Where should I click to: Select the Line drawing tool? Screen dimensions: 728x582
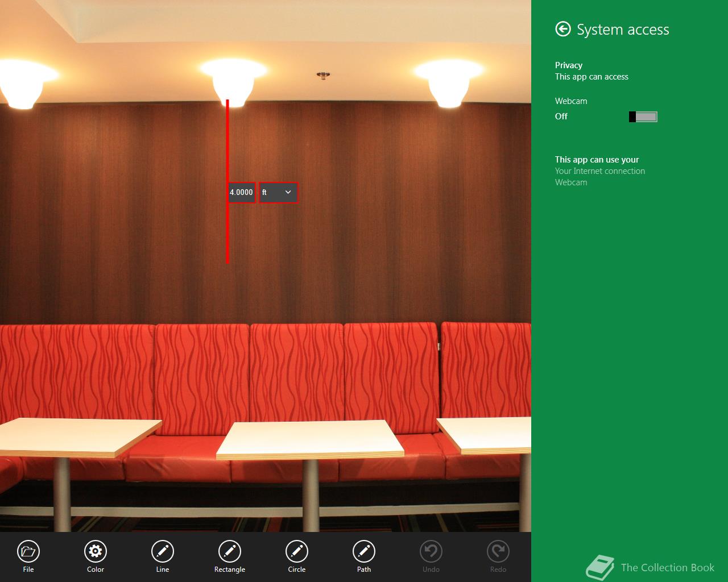pos(163,551)
